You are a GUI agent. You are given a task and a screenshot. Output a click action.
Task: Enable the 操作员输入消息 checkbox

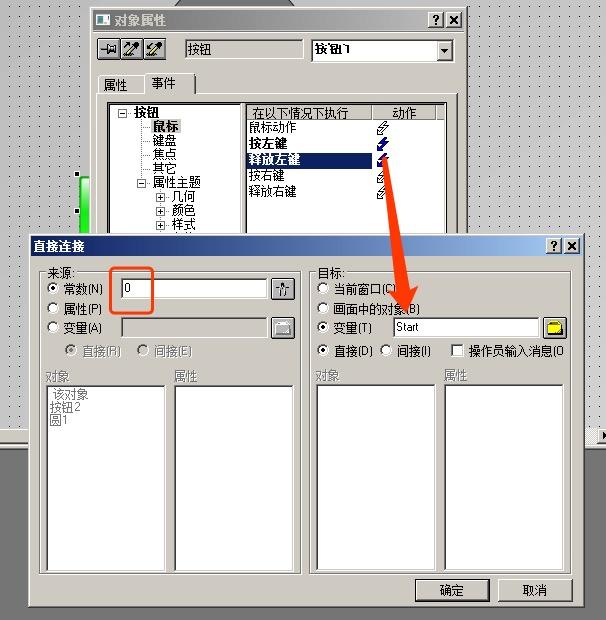click(x=457, y=350)
